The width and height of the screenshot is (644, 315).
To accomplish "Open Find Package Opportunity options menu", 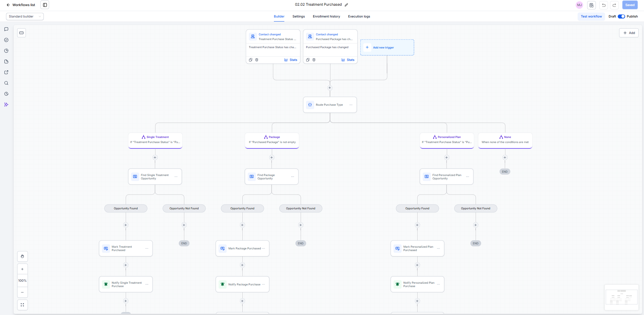I will coord(292,177).
